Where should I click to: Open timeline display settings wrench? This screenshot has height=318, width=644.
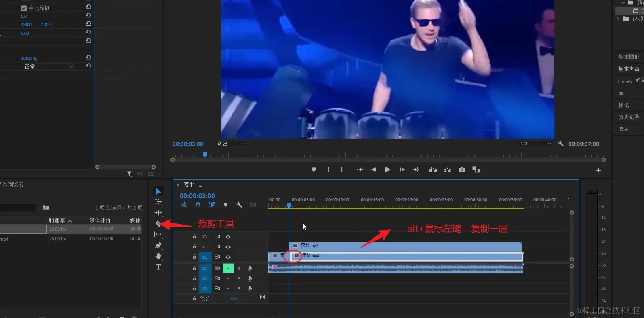point(239,205)
